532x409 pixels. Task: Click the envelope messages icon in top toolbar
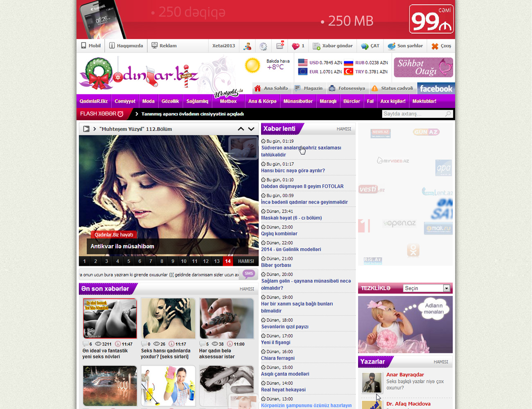coord(280,46)
